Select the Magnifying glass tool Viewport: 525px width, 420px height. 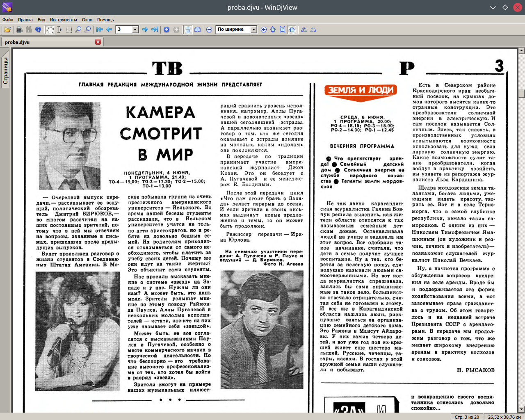click(x=78, y=30)
